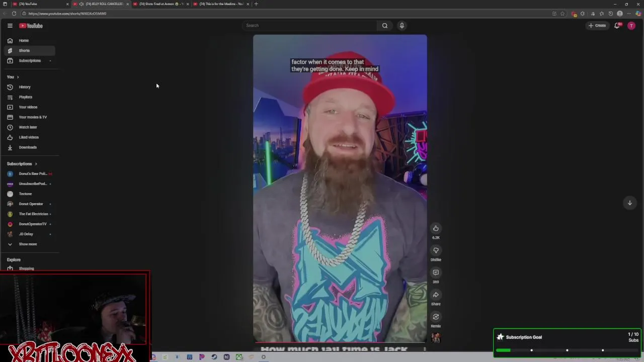Expand the Subscriptions section header
Screen dimensions: 644x362
(22, 164)
